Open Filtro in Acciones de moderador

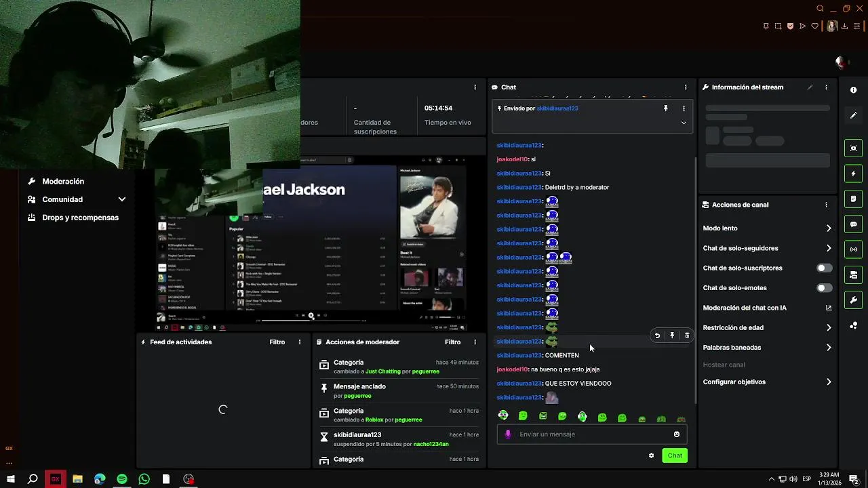(452, 342)
